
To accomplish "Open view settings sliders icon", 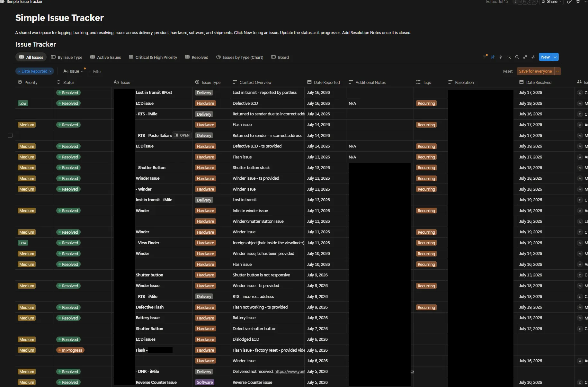I will (533, 57).
